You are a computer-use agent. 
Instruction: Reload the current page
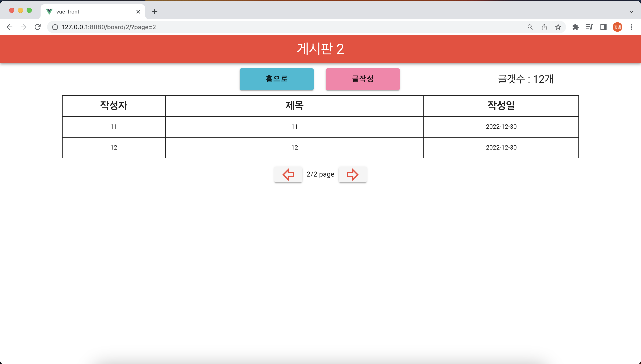[x=38, y=27]
